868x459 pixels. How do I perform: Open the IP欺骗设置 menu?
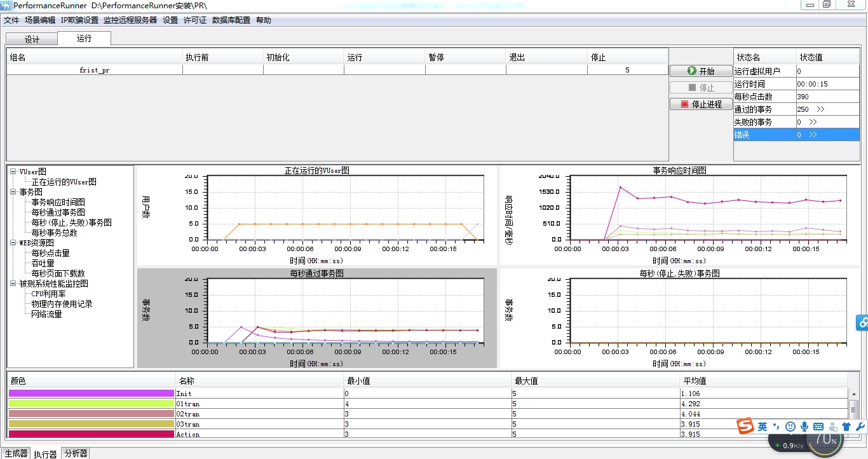pos(79,20)
